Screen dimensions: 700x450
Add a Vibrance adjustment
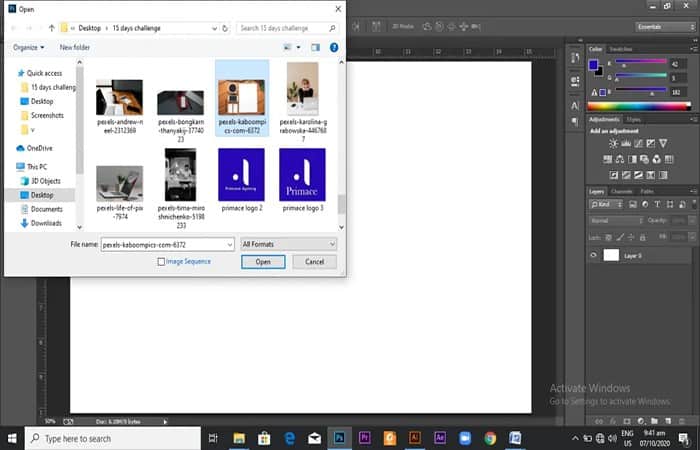(x=663, y=143)
